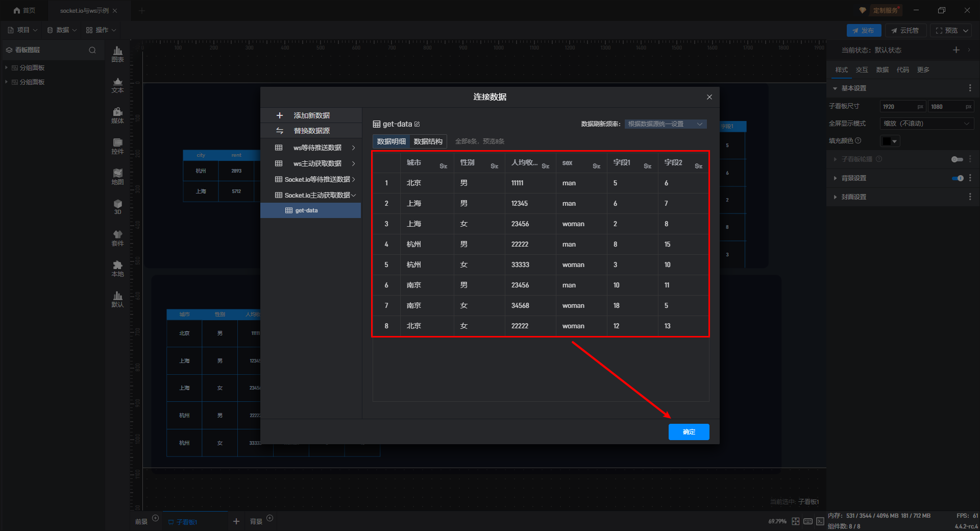This screenshot has height=531, width=980.
Task: Open the keyboard shortcuts icon in status bar
Action: click(x=808, y=521)
